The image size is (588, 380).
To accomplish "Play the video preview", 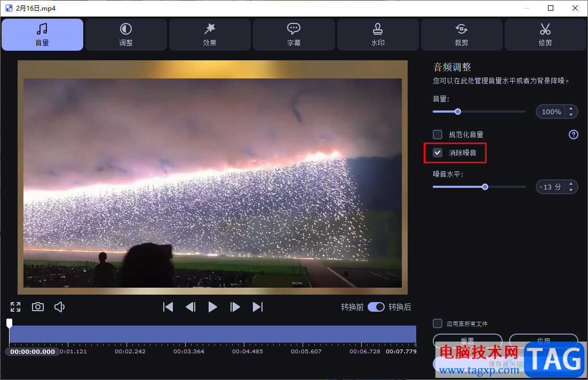I will coord(212,307).
